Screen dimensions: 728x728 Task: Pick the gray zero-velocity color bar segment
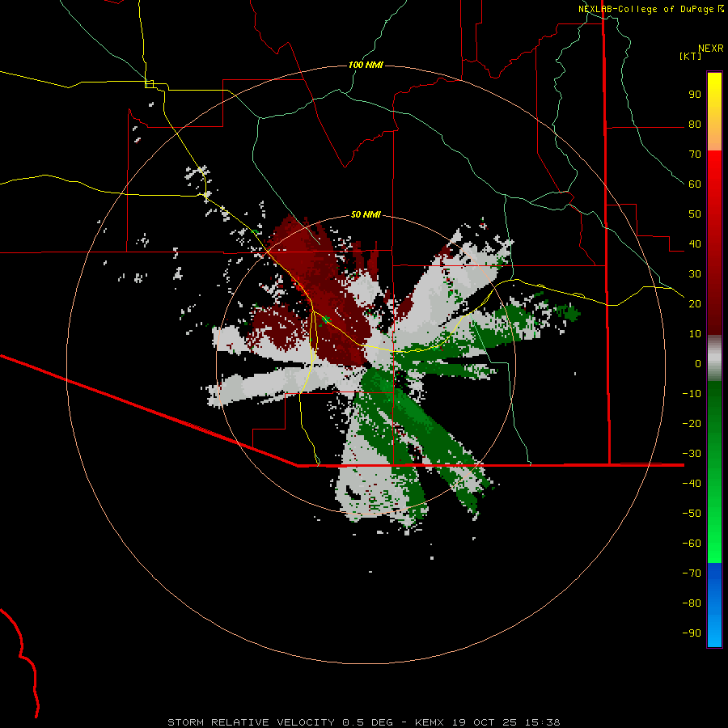click(714, 358)
